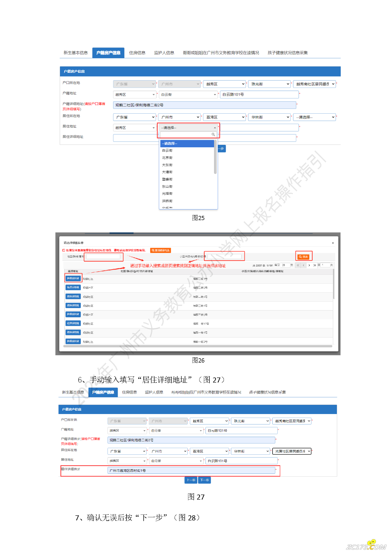Click the scrollbar of the open street list
The image size is (392, 554).
[215, 157]
